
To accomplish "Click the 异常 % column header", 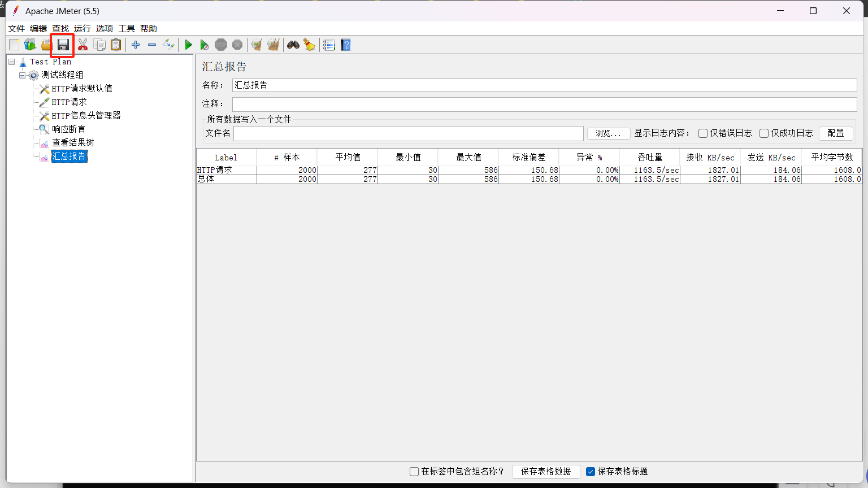I will pyautogui.click(x=589, y=158).
